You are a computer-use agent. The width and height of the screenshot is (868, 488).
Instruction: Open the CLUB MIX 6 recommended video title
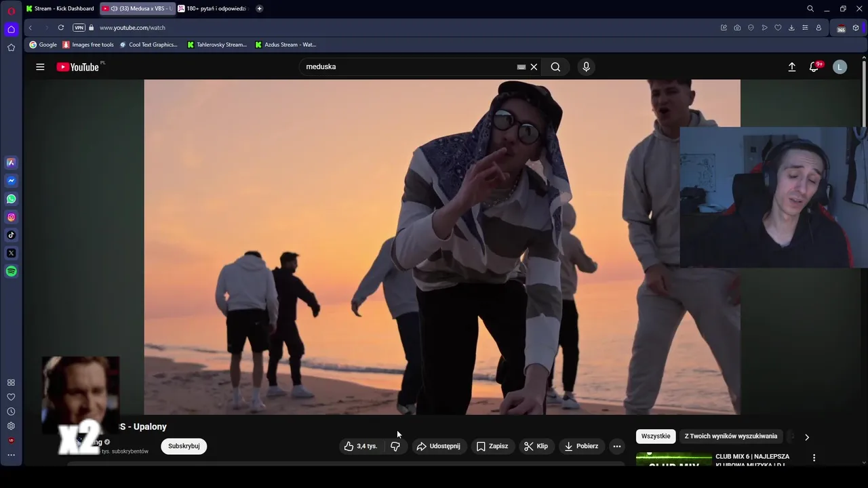pos(752,460)
